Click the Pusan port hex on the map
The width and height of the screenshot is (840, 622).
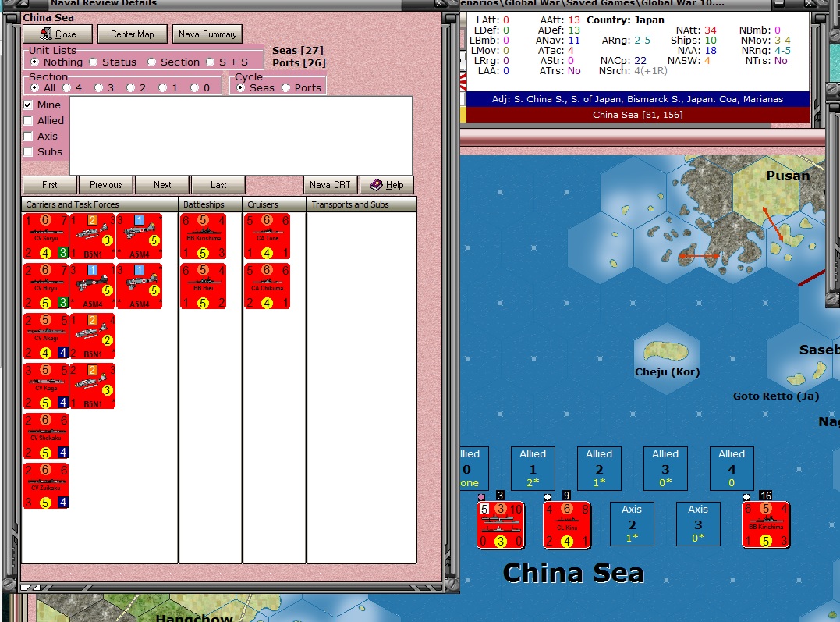coord(766,193)
